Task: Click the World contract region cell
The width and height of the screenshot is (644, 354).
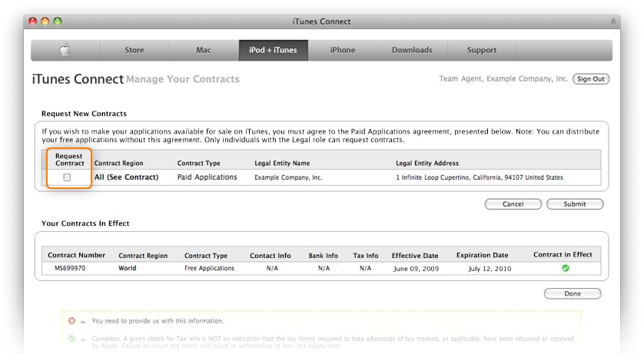Action: [128, 268]
